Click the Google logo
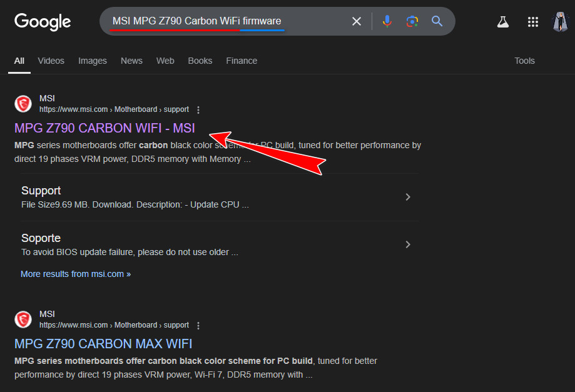575x392 pixels. [43, 22]
